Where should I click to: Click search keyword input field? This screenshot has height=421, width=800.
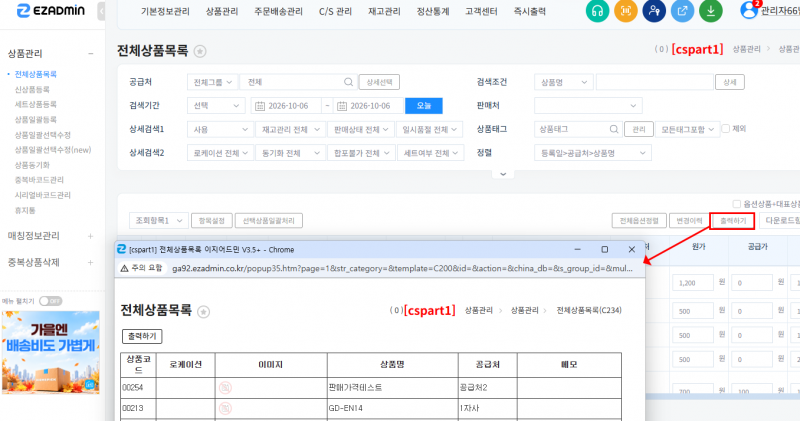click(x=654, y=82)
